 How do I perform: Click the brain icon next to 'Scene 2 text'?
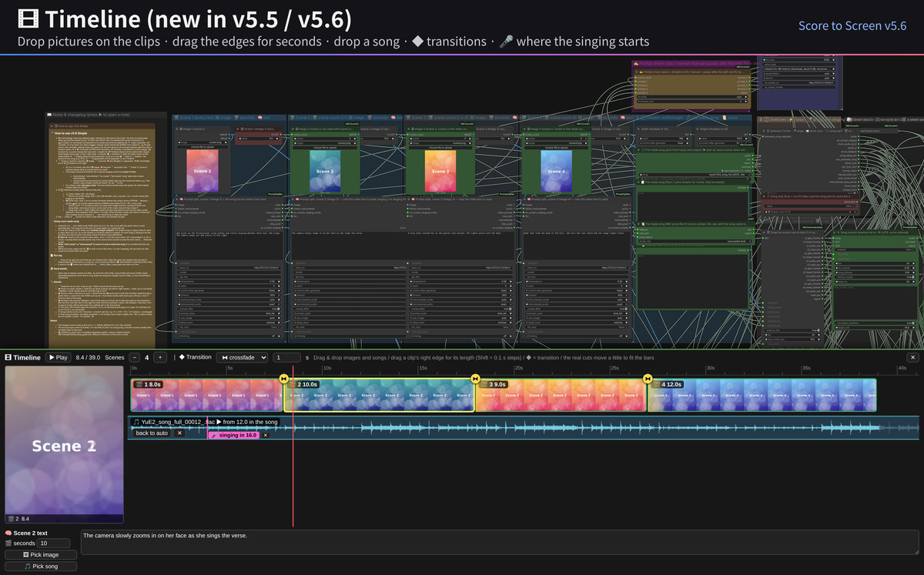coord(8,533)
